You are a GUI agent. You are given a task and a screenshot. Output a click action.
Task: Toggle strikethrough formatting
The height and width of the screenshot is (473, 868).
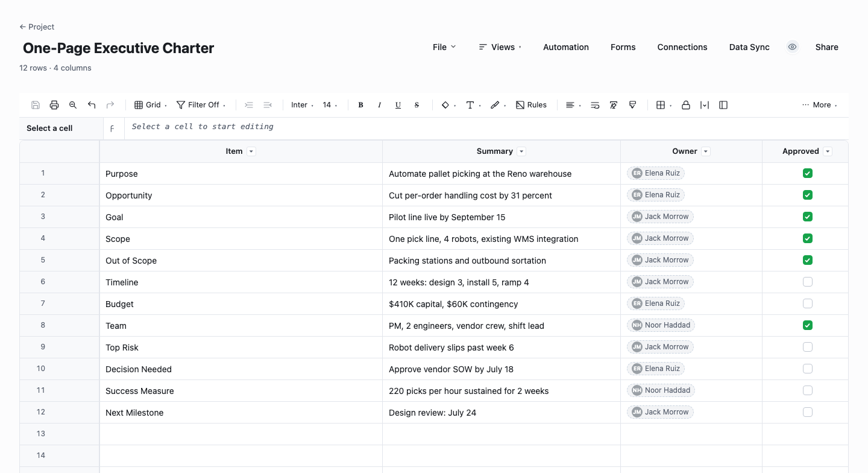pyautogui.click(x=417, y=105)
